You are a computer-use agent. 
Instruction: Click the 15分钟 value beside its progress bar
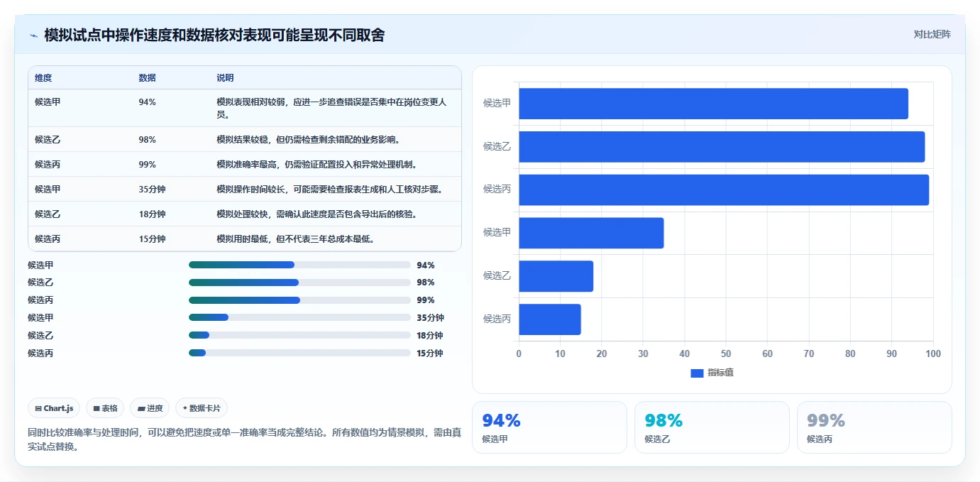(x=430, y=354)
